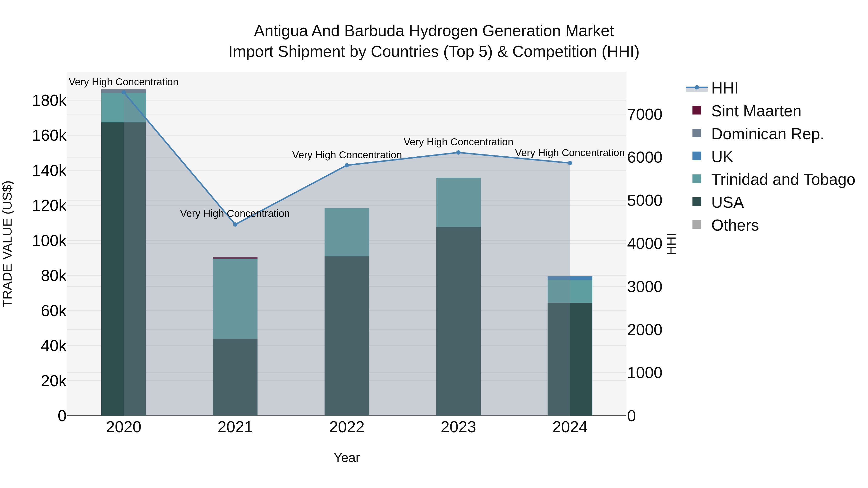The image size is (868, 488).
Task: Click the Trinidad and Tobago segment for 2023
Action: click(x=458, y=202)
